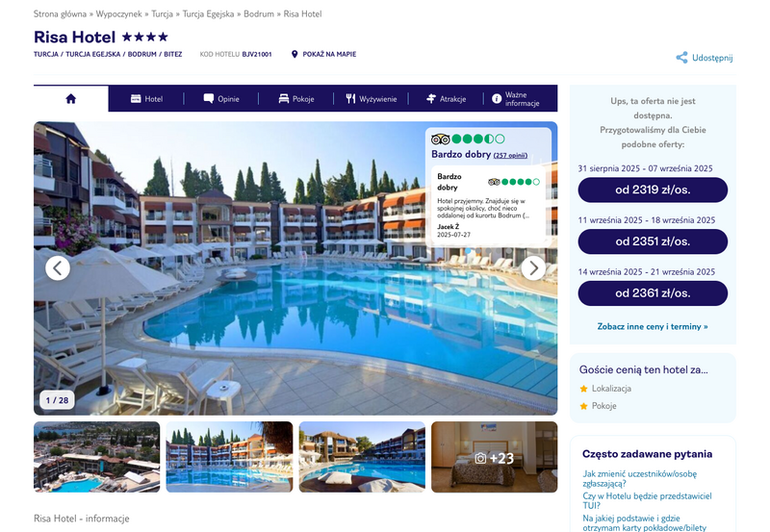This screenshot has width=770, height=532.
Task: Open the Wyżywienie tab
Action: [x=371, y=99]
